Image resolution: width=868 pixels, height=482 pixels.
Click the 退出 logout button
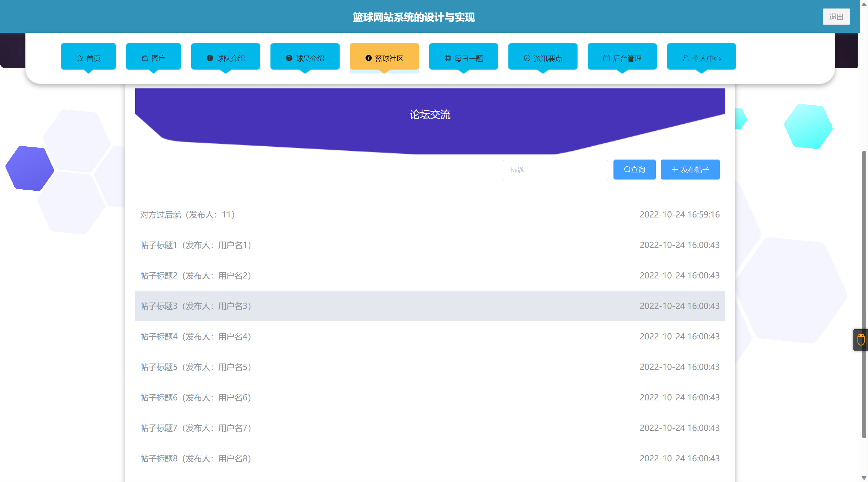point(836,17)
